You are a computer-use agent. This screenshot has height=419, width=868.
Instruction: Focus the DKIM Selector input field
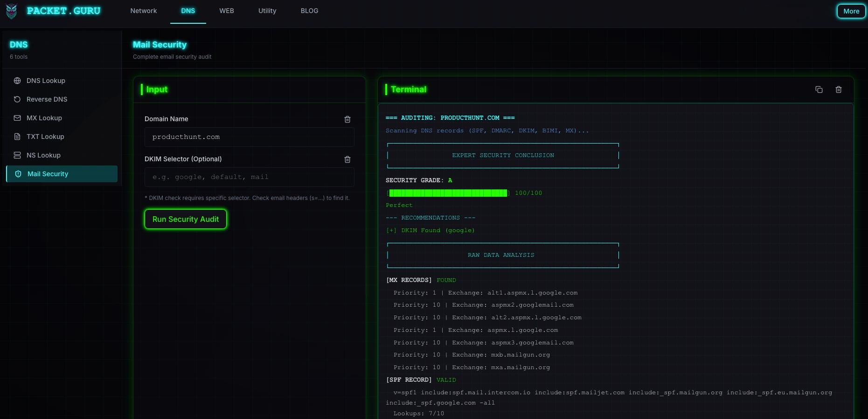[249, 177]
